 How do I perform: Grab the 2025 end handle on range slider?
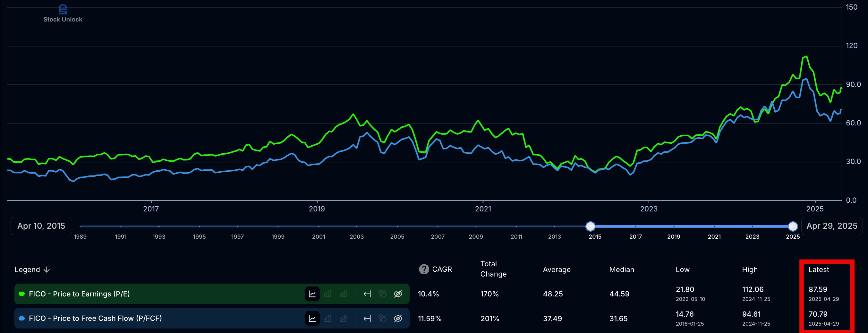point(793,226)
